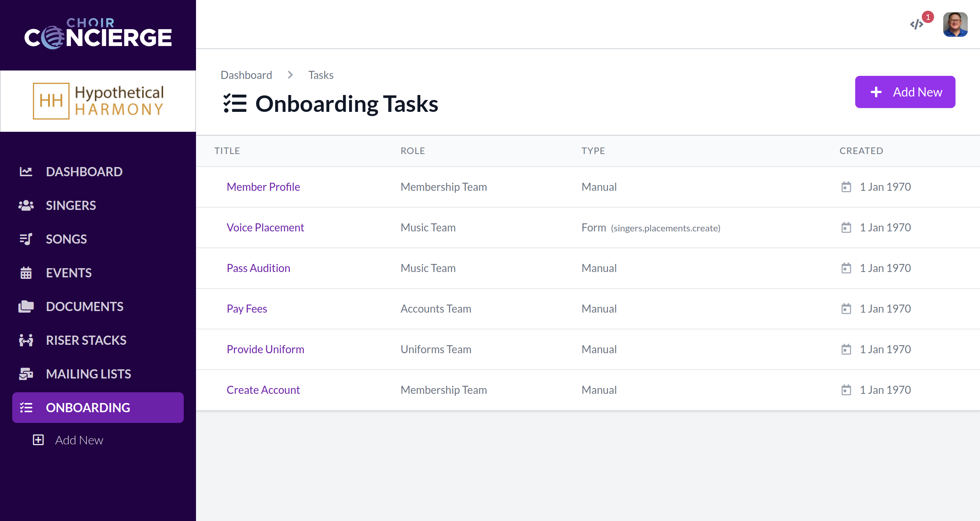Click the ROLE column header
Viewport: 980px width, 521px height.
[413, 151]
